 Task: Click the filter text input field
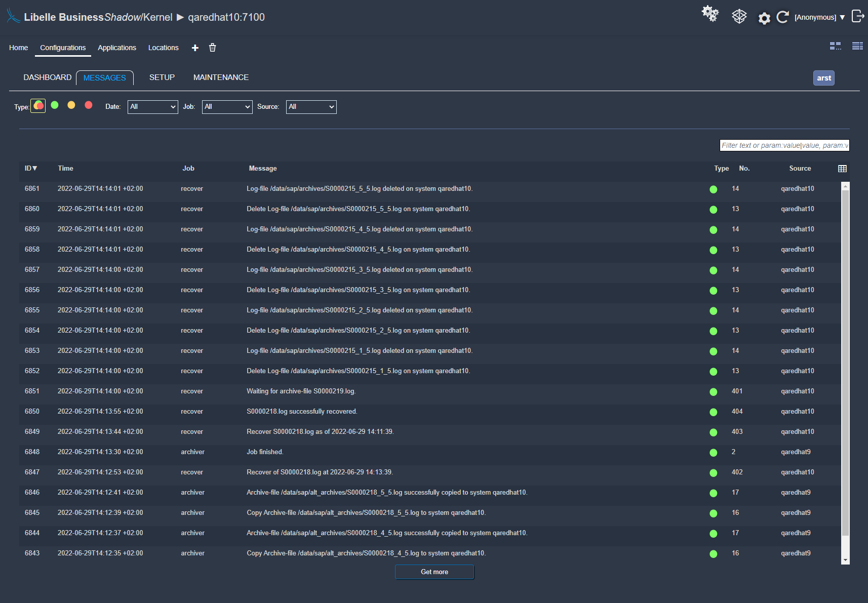(784, 145)
